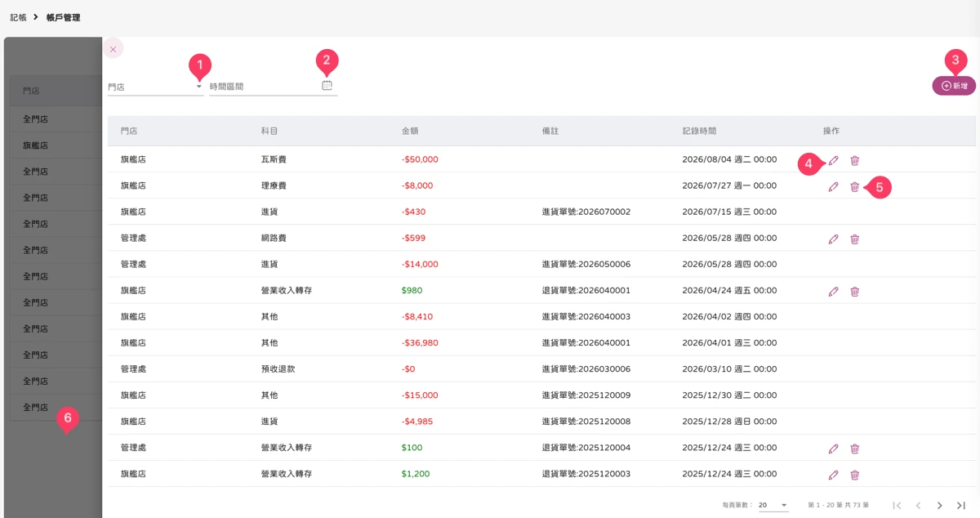Click the amount -$0
This screenshot has width=980, height=518.
[408, 368]
